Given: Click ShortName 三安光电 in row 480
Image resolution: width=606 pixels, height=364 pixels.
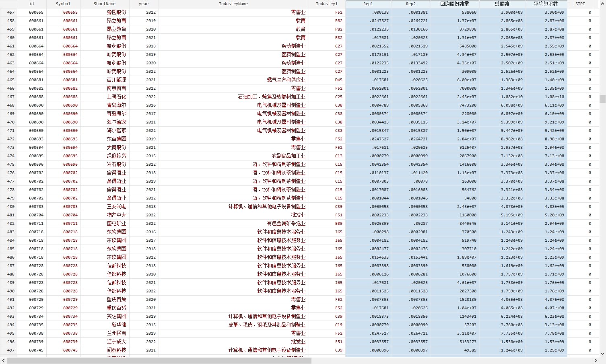Looking at the screenshot, I should (116, 206).
